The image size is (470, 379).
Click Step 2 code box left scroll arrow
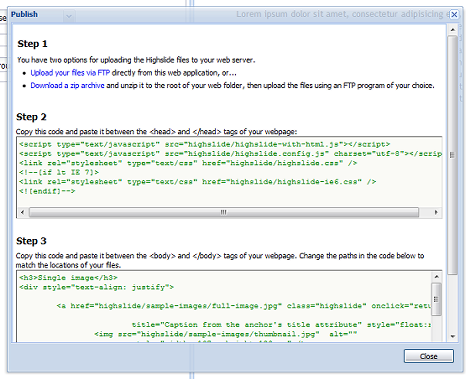pos(22,212)
